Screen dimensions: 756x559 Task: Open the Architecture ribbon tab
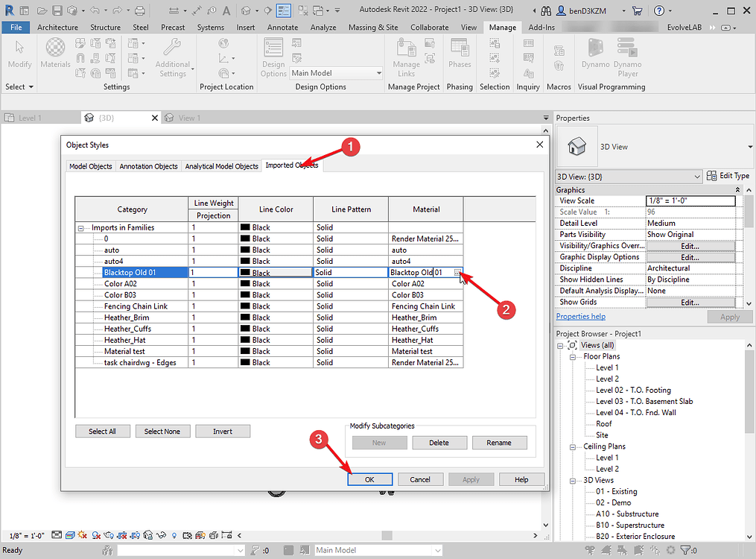(x=57, y=27)
